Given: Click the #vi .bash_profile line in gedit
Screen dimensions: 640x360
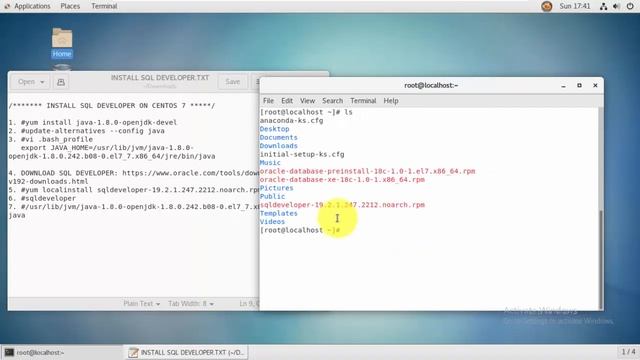Looking at the screenshot, I should tap(51, 139).
